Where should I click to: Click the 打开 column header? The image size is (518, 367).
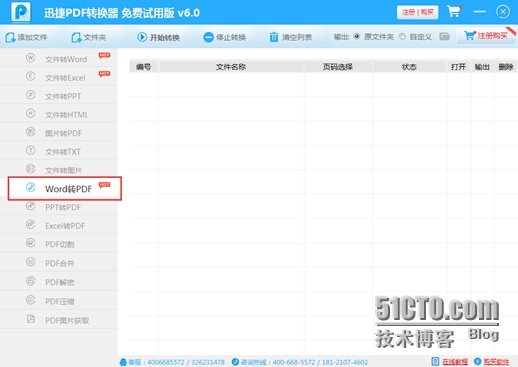pyautogui.click(x=458, y=67)
